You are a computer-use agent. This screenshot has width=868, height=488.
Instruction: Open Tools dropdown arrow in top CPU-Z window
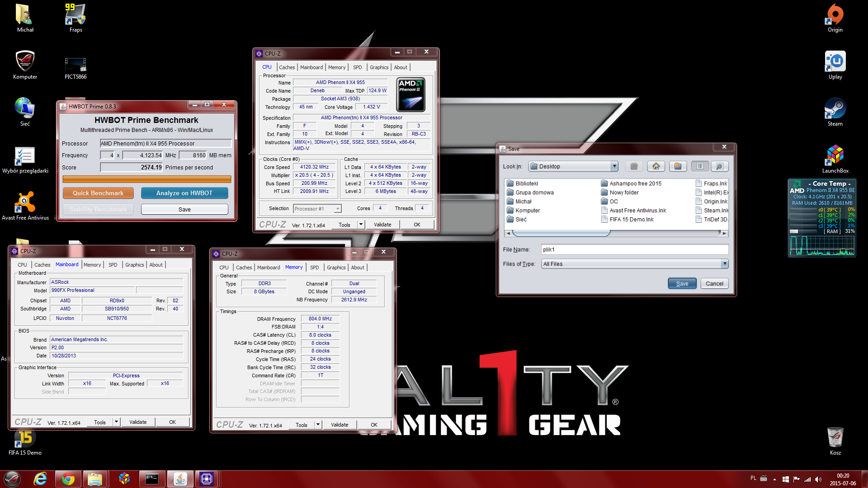tap(361, 225)
